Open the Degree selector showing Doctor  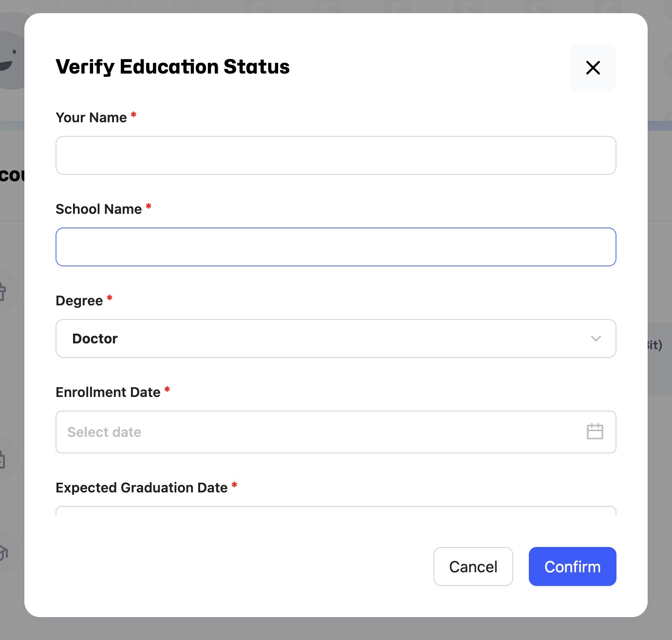coord(336,339)
